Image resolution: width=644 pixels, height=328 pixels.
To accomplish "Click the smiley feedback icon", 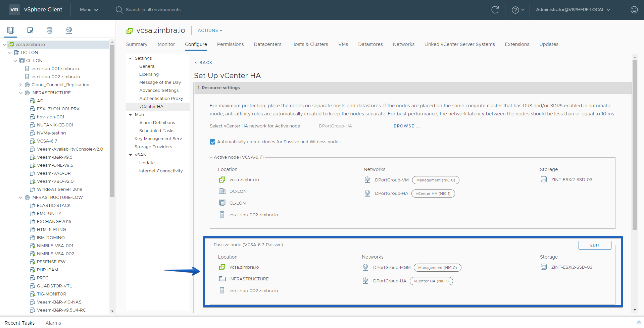I will (634, 10).
